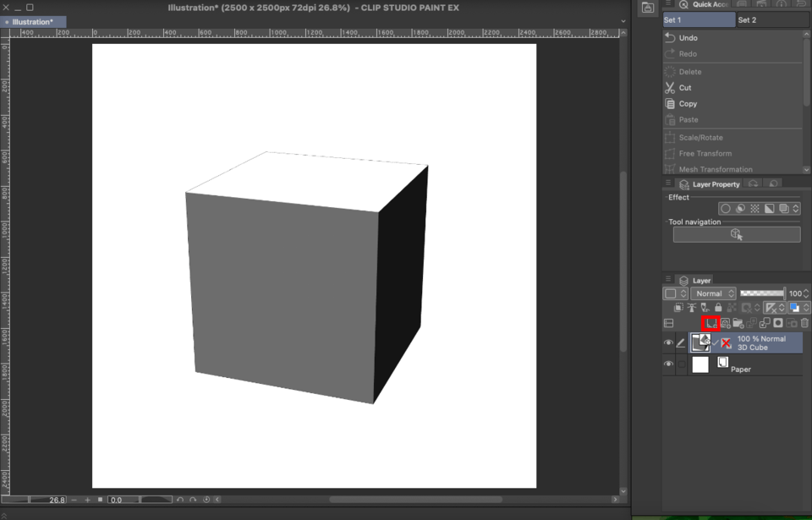
Task: Click Apply Mask to Layer icon
Action: tap(792, 323)
